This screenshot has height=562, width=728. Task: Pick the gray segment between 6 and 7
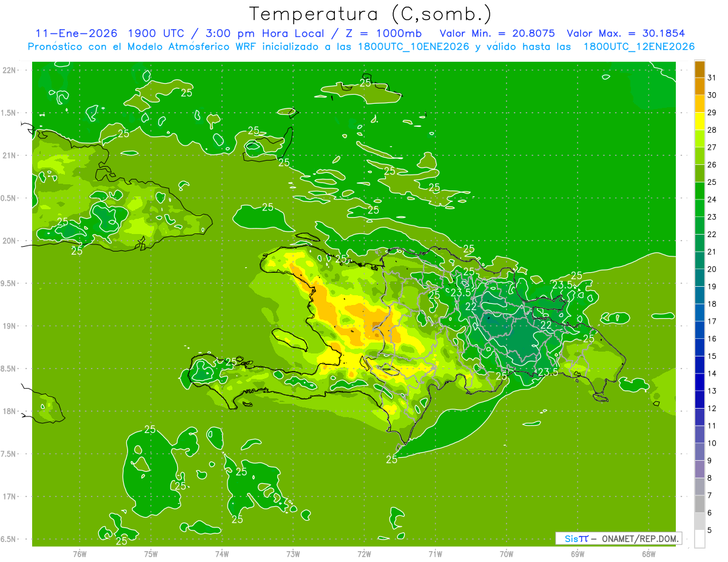coord(699,504)
